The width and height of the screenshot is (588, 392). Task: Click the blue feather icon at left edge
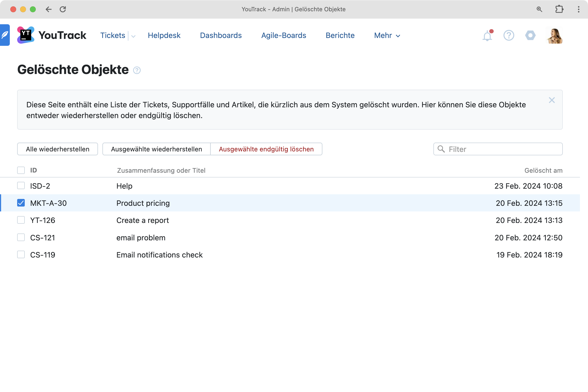[x=5, y=35]
